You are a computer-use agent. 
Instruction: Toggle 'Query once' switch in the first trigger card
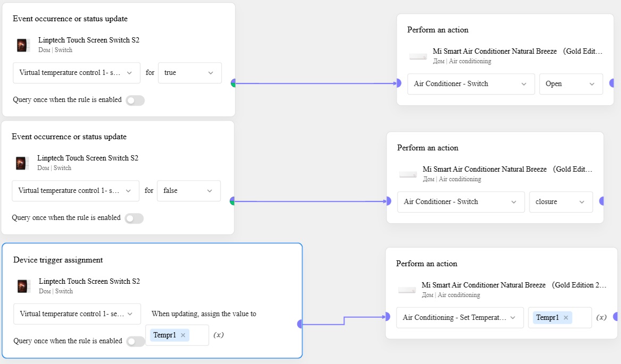click(135, 100)
